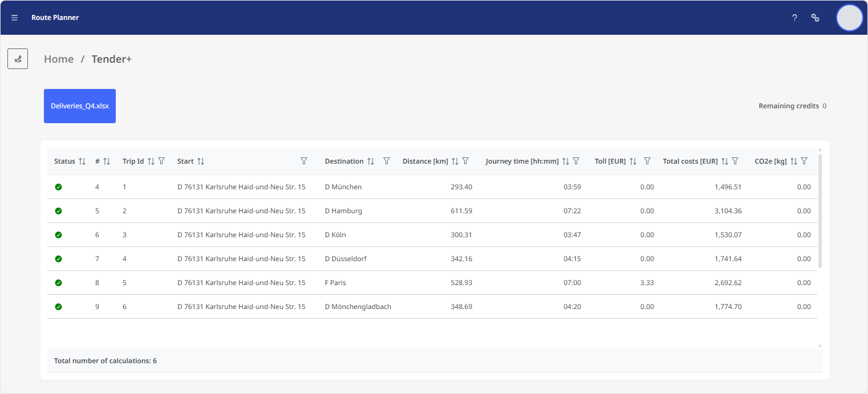This screenshot has width=868, height=394.
Task: Sort by Trip Id column
Action: coord(151,161)
